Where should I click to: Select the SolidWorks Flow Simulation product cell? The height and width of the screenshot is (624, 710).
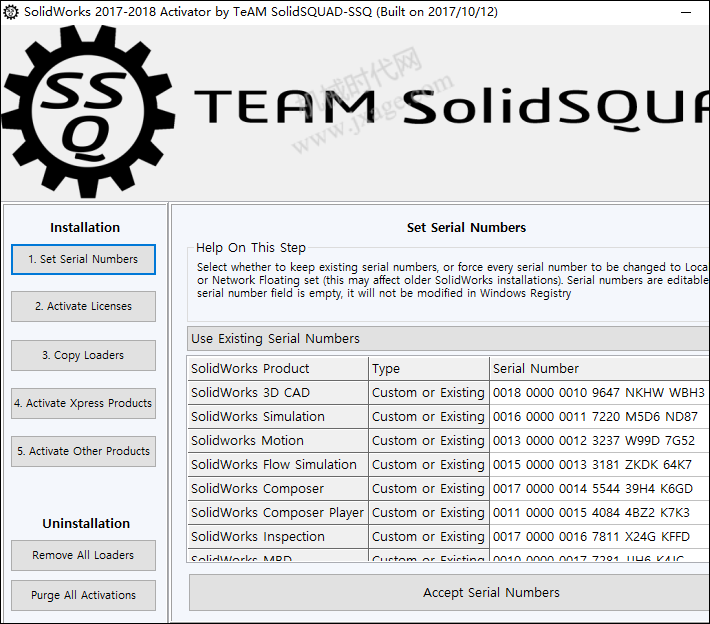[x=278, y=465]
